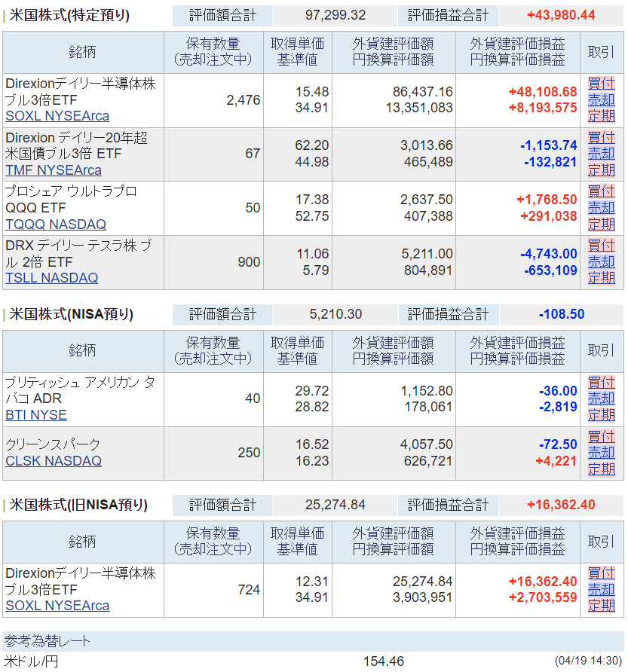Click the yen profit +2,703,559
The height and width of the screenshot is (672, 628).
coord(543,597)
